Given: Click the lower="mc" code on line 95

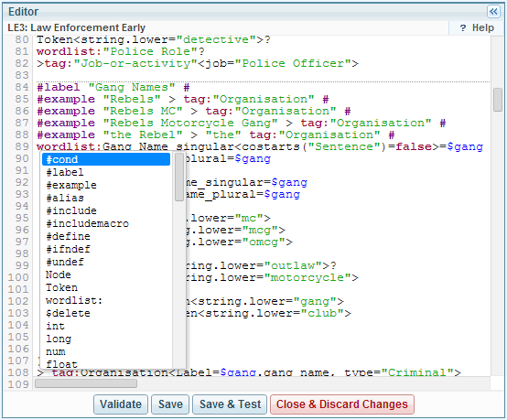Looking at the screenshot, I should click(x=228, y=218).
